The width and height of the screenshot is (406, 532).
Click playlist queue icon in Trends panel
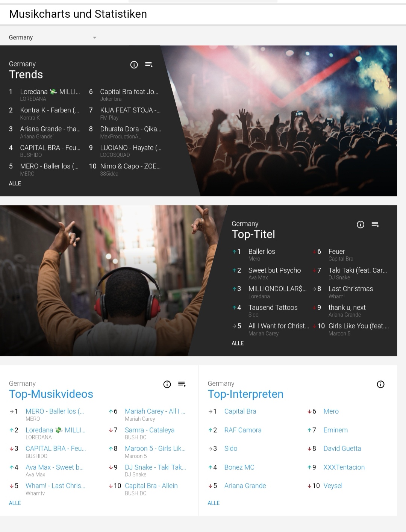point(149,65)
